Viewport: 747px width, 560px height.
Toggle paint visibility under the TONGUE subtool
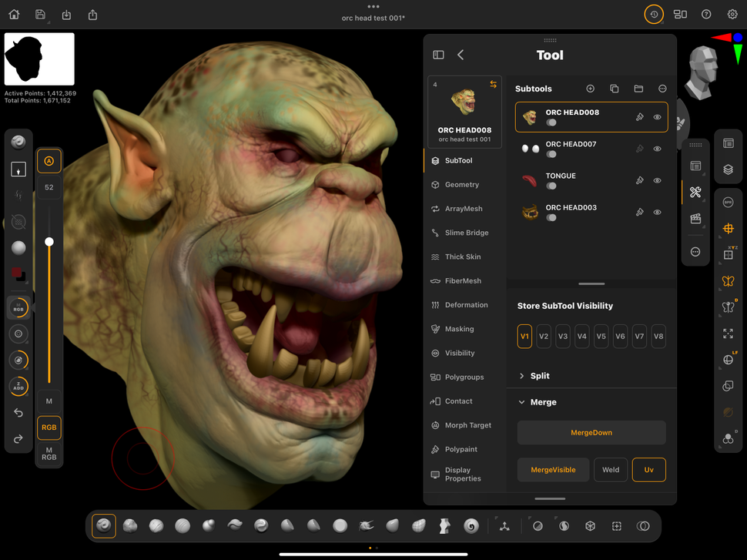[552, 186]
